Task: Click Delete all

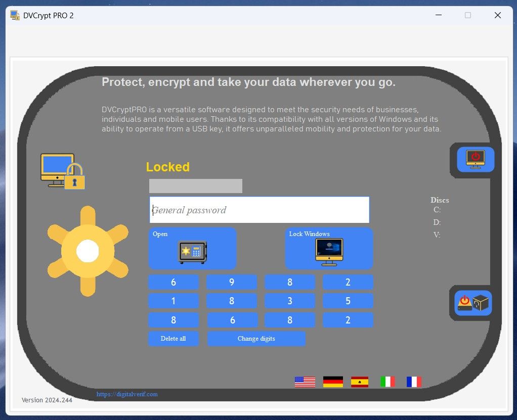Action: (174, 339)
